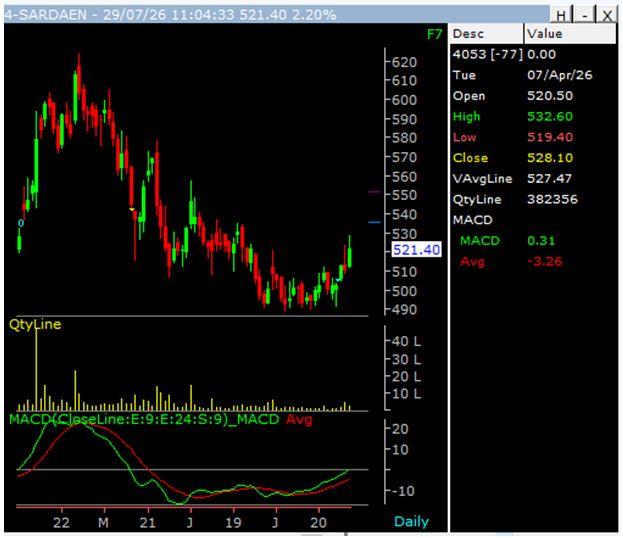Click the yellow Close row label

click(x=470, y=158)
